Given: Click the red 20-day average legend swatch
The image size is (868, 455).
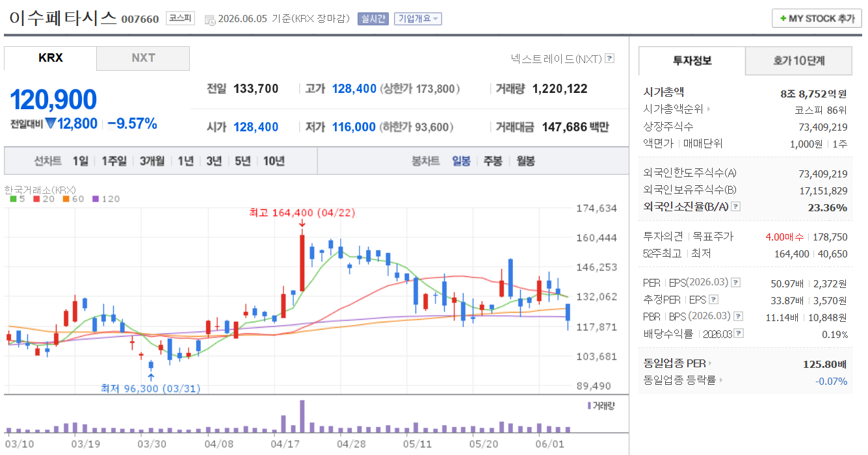Looking at the screenshot, I should pyautogui.click(x=37, y=199).
